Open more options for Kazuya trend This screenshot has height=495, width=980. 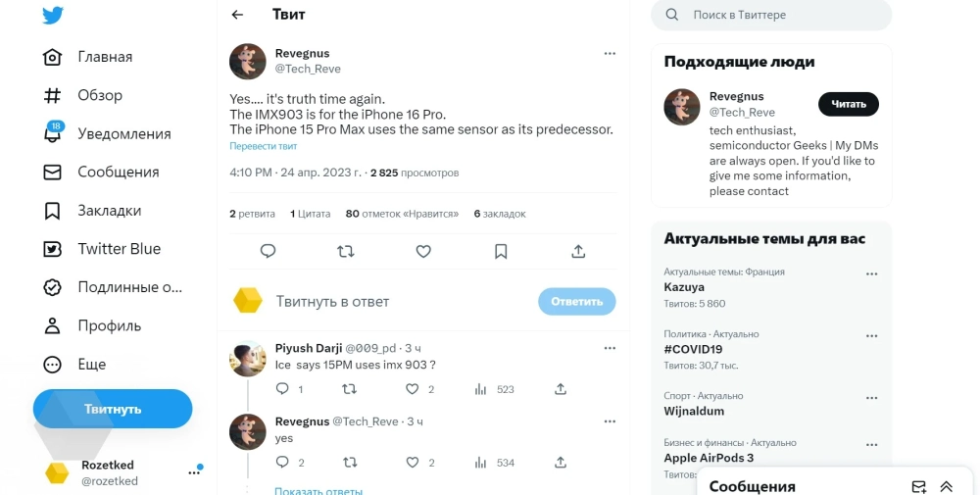(871, 274)
